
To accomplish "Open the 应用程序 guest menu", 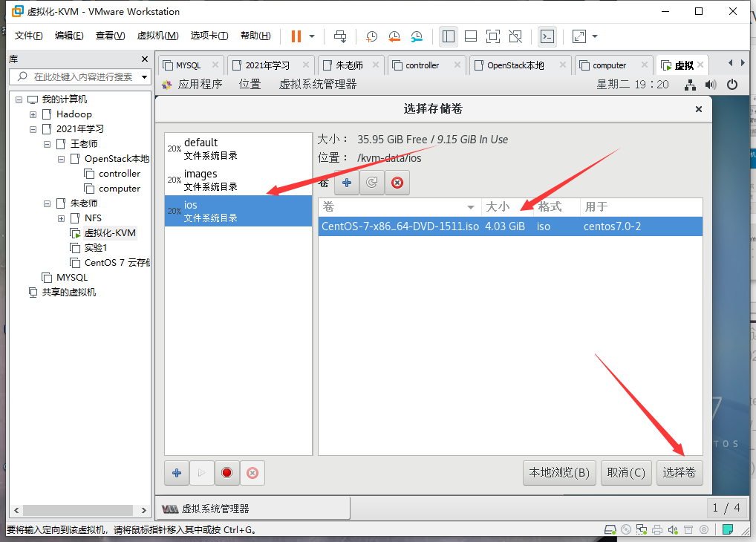I will pyautogui.click(x=200, y=85).
